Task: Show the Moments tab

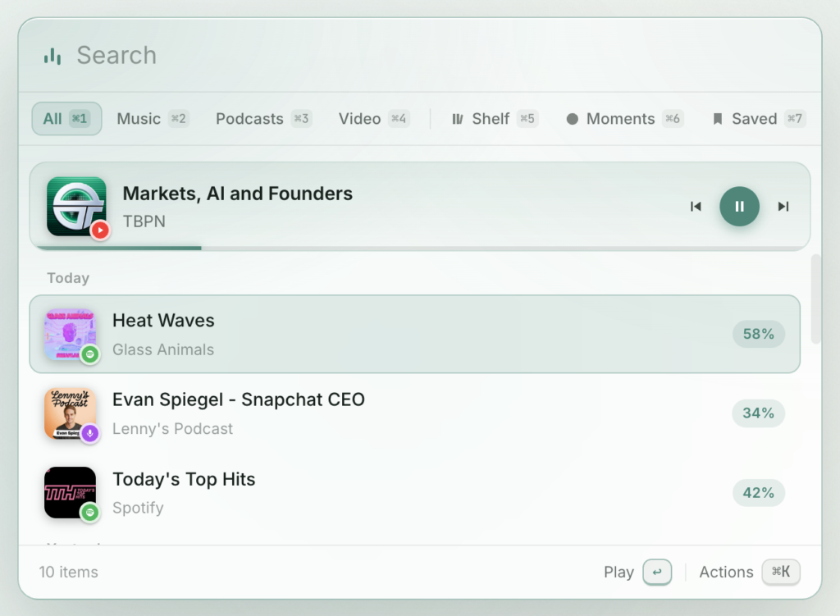Action: pos(624,118)
